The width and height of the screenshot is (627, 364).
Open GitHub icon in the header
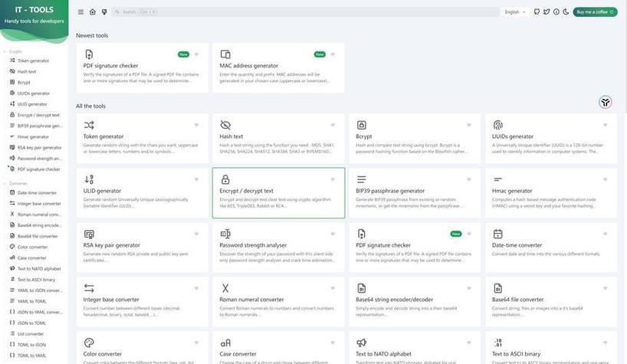[537, 12]
